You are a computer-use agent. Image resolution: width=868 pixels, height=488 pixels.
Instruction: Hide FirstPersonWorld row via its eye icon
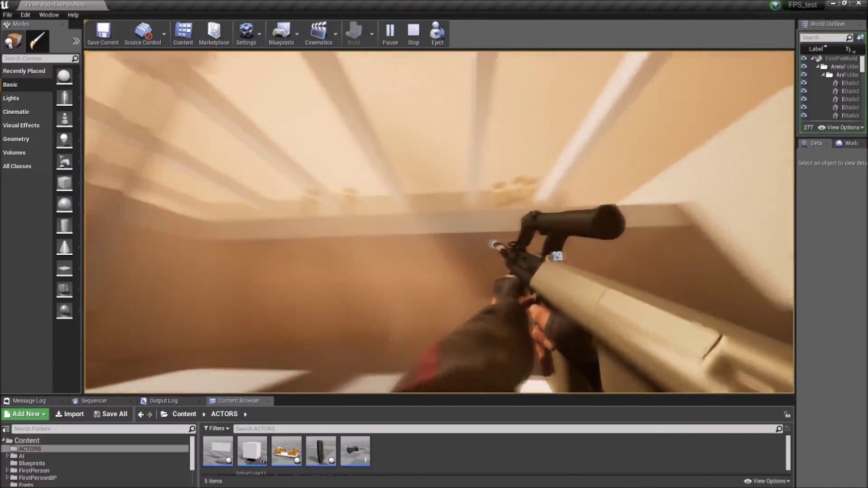tap(804, 58)
